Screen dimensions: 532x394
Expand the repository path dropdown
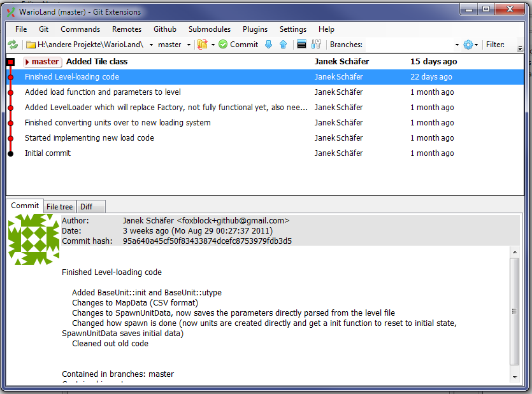[151, 45]
